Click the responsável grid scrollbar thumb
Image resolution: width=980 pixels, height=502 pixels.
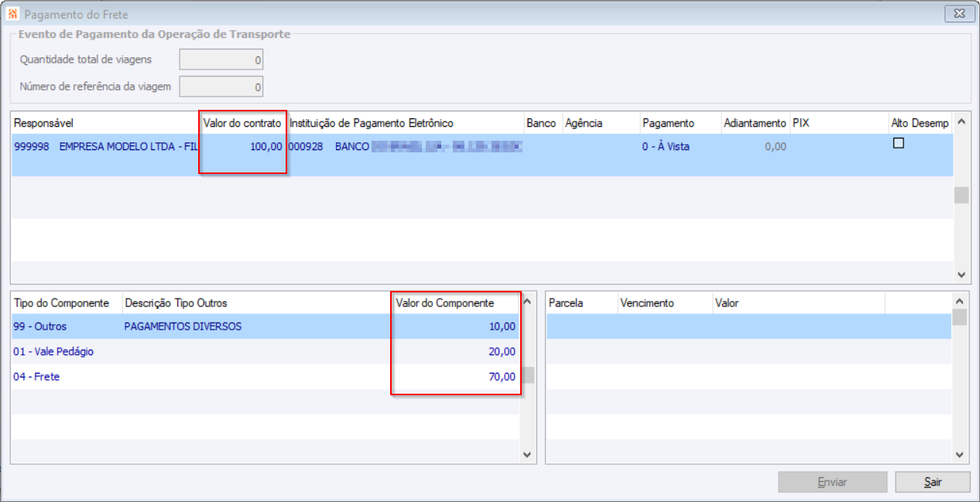(961, 195)
